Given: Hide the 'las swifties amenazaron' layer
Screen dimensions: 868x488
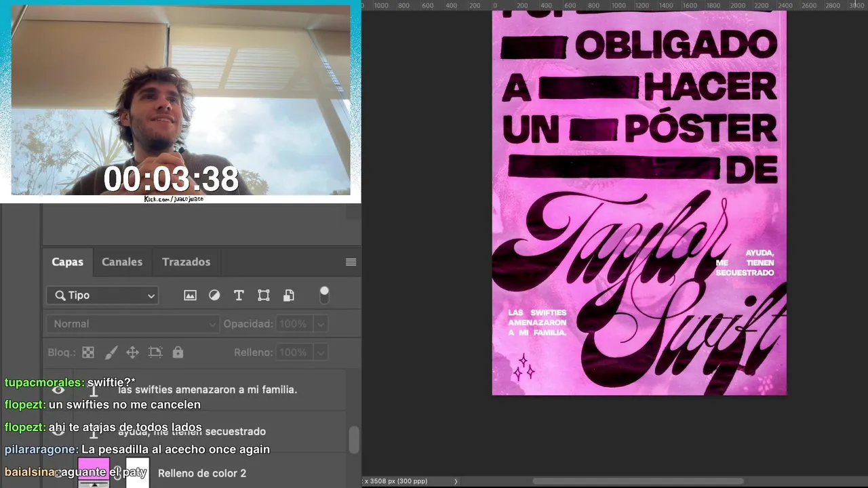Looking at the screenshot, I should (x=58, y=390).
